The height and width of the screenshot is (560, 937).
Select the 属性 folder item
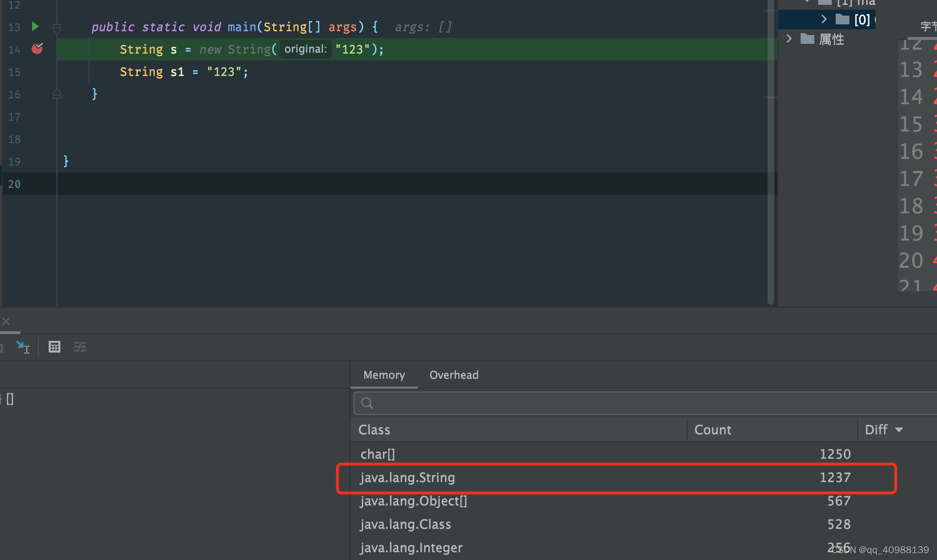[x=823, y=39]
